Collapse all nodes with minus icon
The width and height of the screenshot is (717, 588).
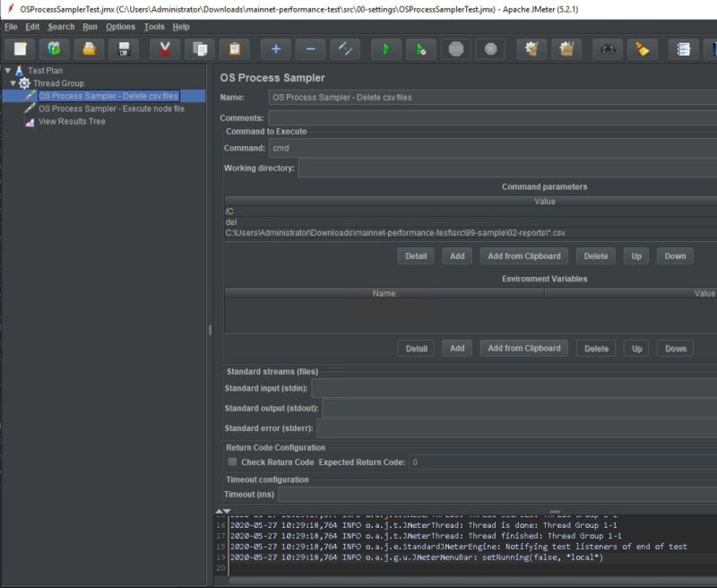coord(310,49)
